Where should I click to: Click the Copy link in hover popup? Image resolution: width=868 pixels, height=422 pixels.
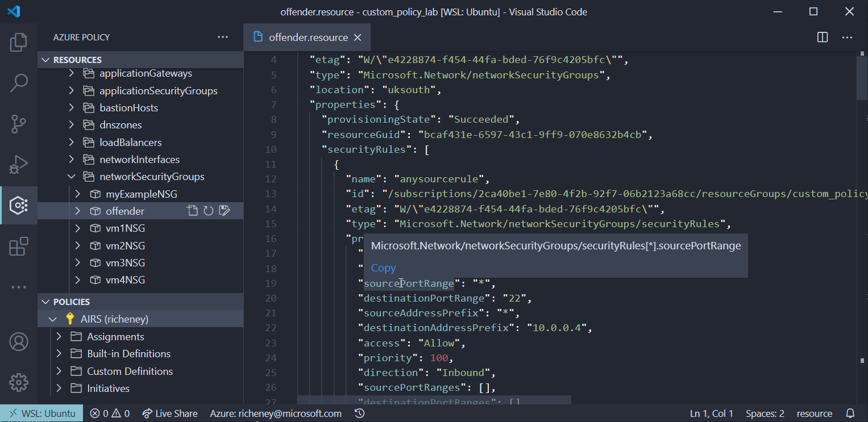(383, 268)
